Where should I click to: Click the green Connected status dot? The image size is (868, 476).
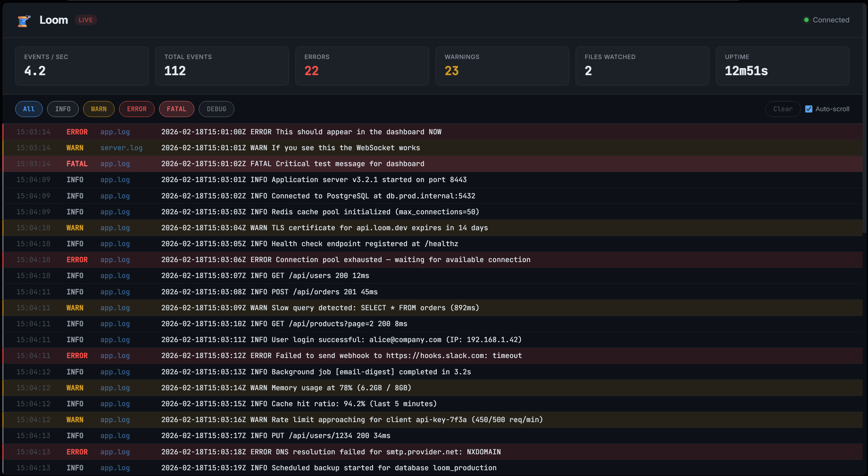click(x=806, y=20)
